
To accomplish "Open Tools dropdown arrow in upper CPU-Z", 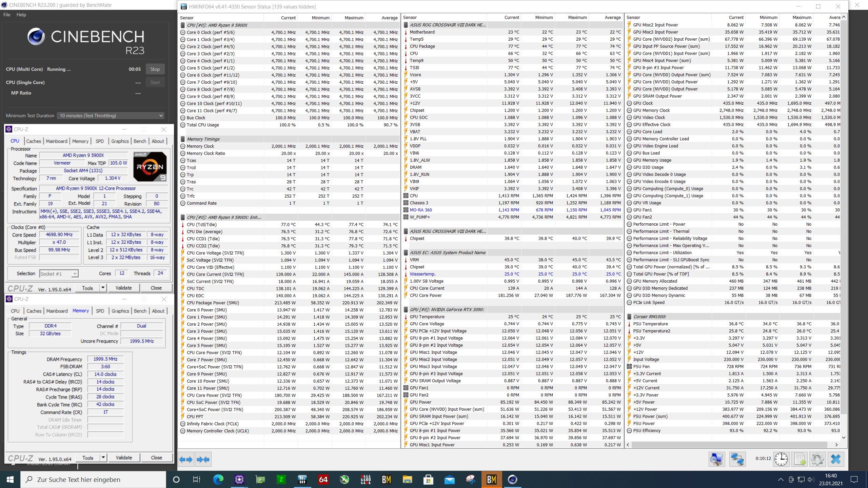I will pos(102,288).
